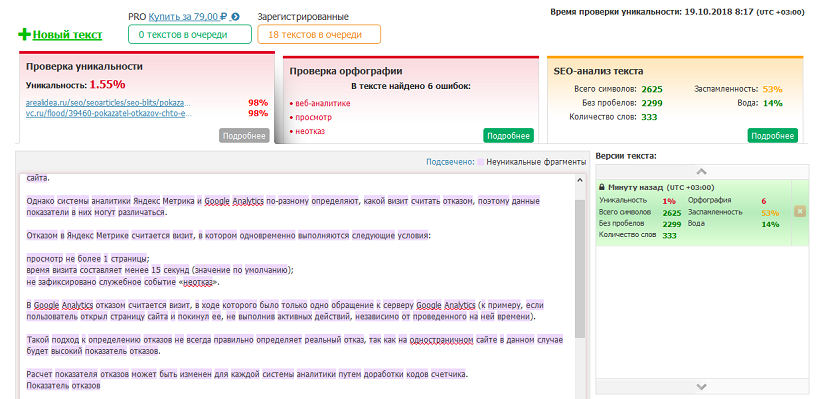Screen dimensions: 818x399
Task: Click Подробнее button in spelling check panel
Action: [509, 136]
